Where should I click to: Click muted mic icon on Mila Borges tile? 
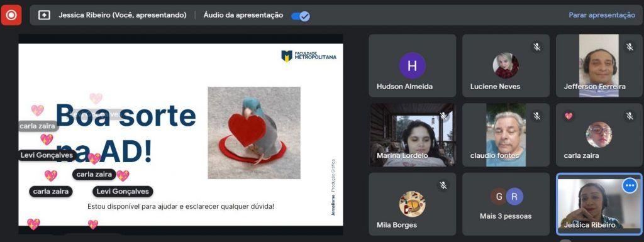click(x=443, y=185)
